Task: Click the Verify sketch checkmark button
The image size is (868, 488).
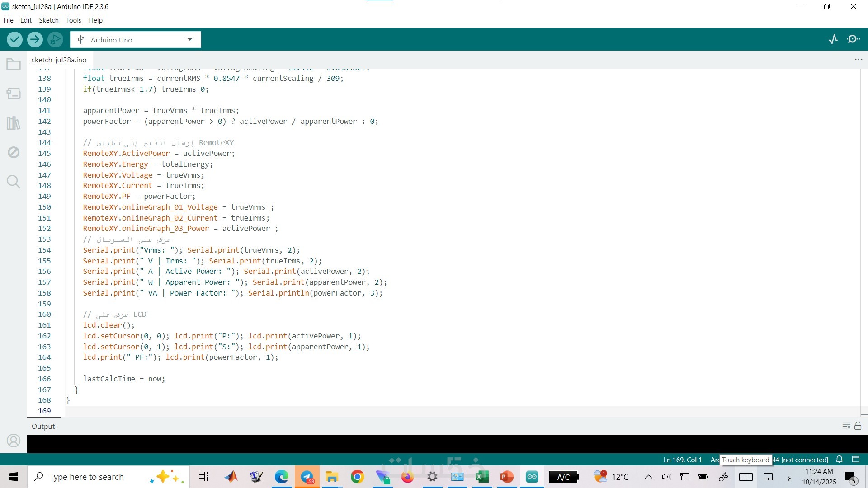Action: point(15,40)
